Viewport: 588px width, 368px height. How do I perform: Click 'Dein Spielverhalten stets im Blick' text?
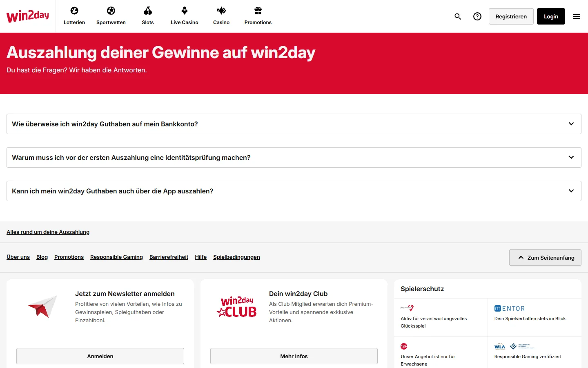(x=530, y=319)
